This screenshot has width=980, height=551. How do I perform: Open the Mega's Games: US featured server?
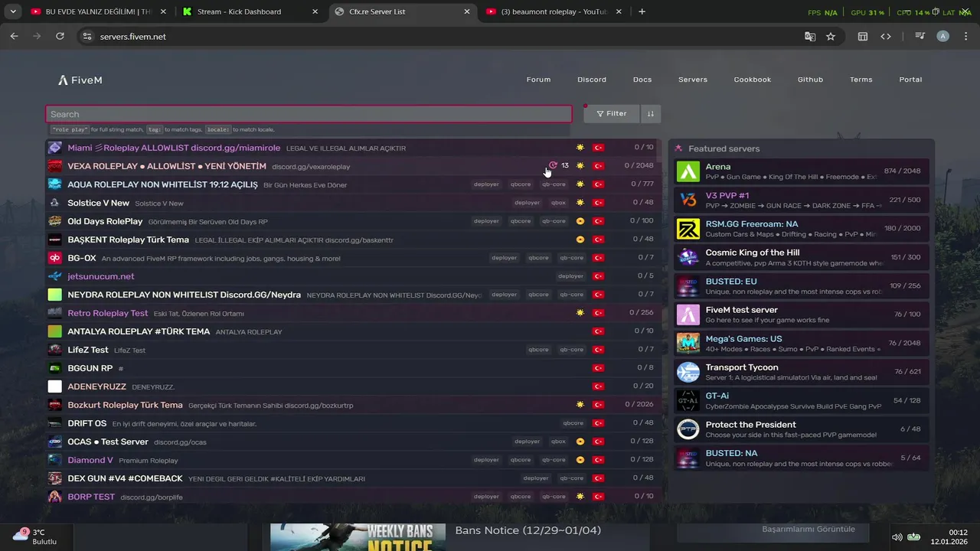(x=802, y=343)
